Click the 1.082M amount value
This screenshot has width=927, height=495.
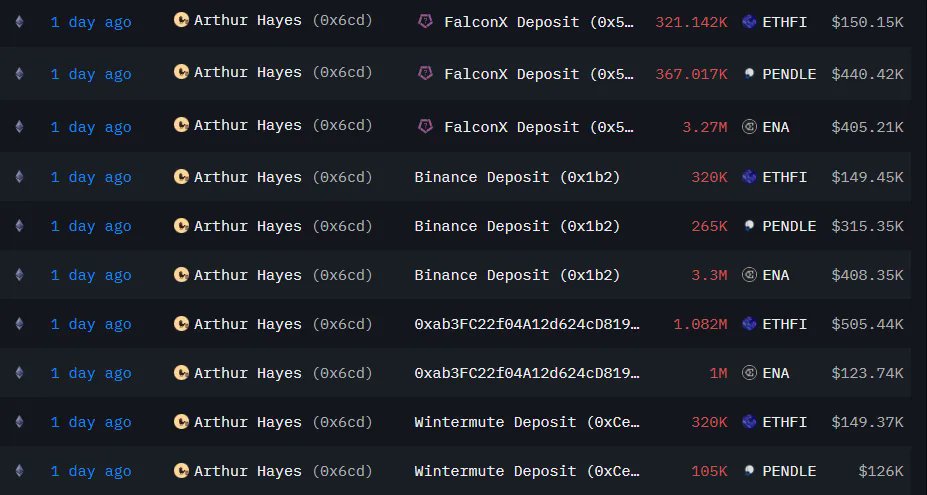coord(701,324)
